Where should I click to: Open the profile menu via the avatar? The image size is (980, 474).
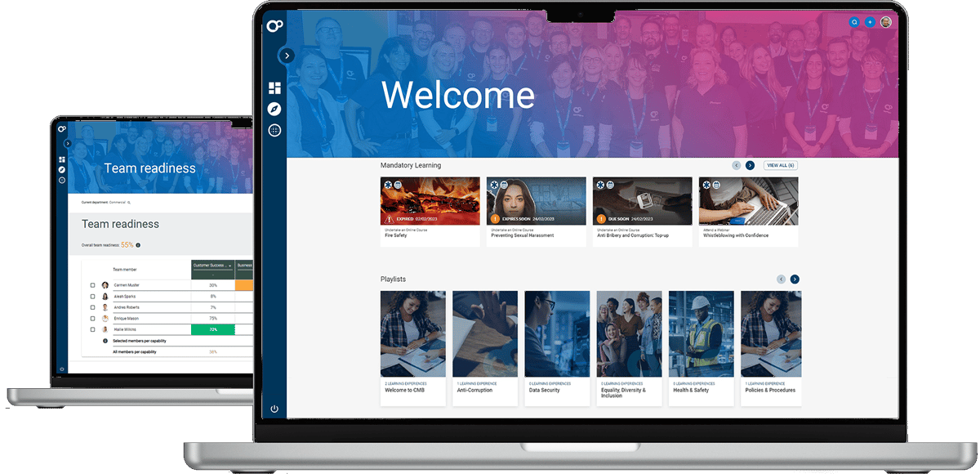point(884,22)
